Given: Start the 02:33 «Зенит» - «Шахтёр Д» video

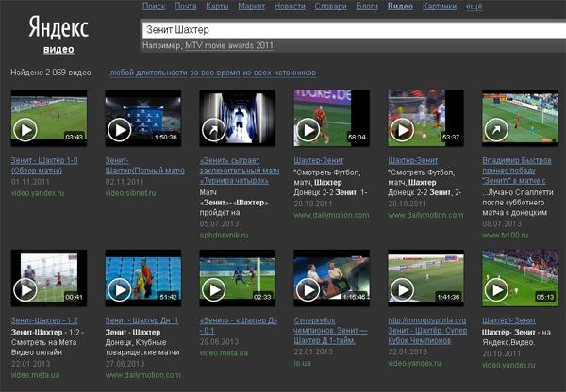Looking at the screenshot, I should tap(214, 288).
